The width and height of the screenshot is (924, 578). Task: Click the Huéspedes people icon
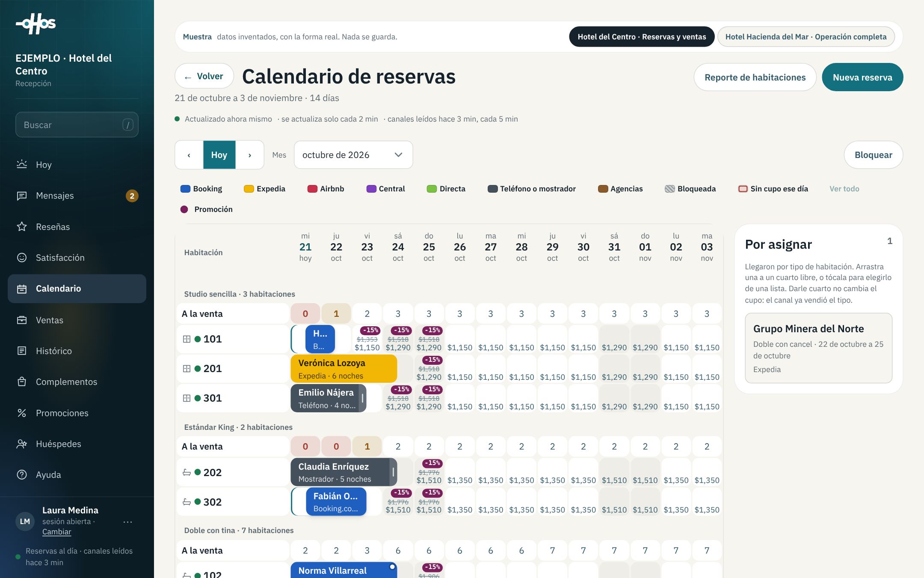click(22, 444)
